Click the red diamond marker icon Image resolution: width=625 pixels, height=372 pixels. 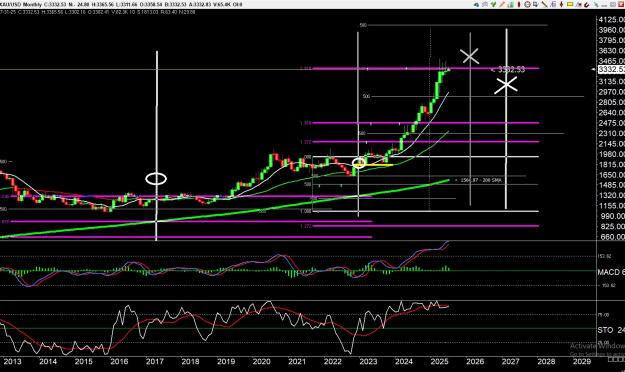pyautogui.click(x=561, y=4)
